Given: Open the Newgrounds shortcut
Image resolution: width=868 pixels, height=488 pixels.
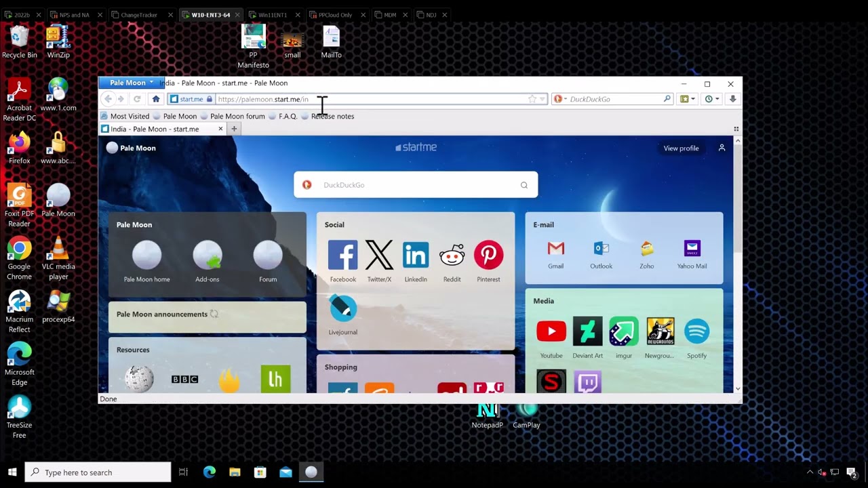Looking at the screenshot, I should pos(660,338).
